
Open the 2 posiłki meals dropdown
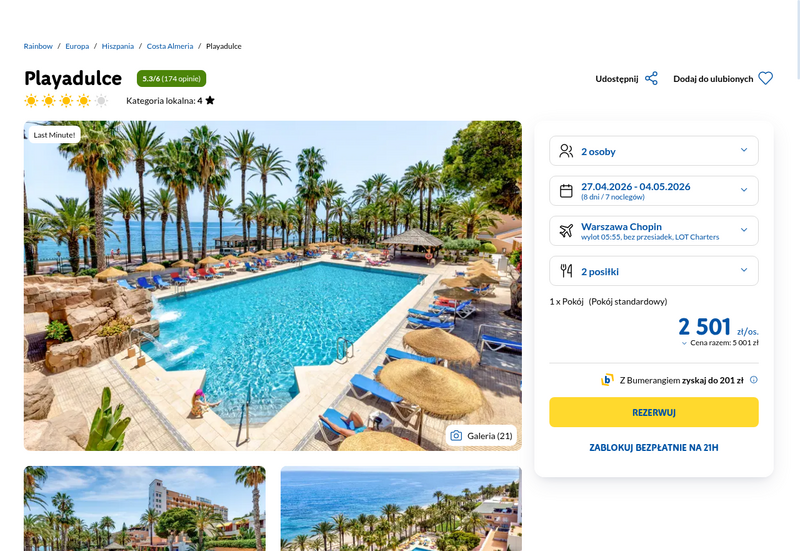point(654,270)
